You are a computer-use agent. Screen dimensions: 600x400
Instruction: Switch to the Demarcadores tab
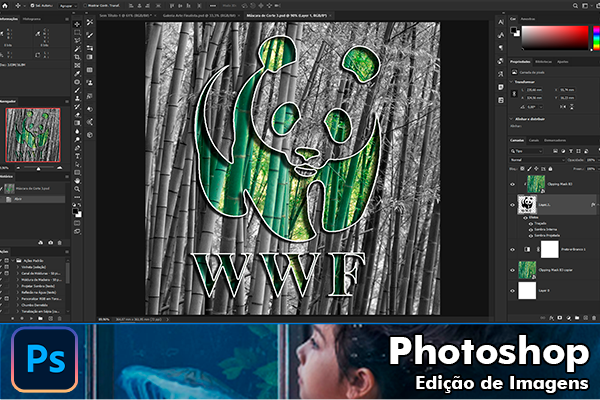pyautogui.click(x=555, y=140)
